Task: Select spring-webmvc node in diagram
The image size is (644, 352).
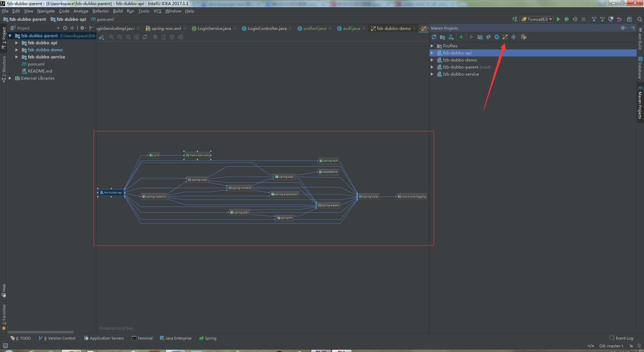Action: (154, 196)
